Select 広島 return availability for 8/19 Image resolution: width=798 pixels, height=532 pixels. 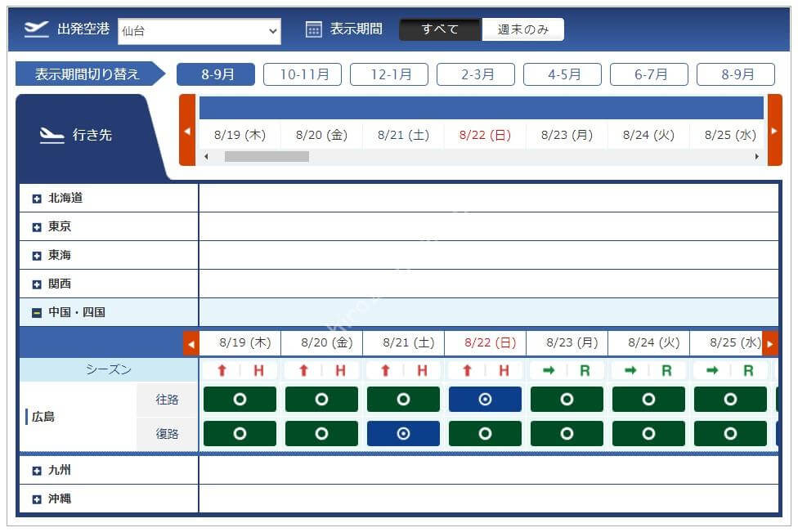pos(240,433)
